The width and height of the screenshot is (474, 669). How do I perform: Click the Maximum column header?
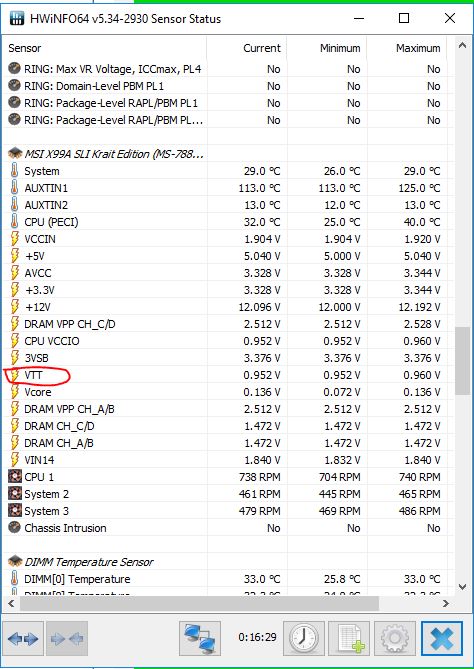click(418, 48)
